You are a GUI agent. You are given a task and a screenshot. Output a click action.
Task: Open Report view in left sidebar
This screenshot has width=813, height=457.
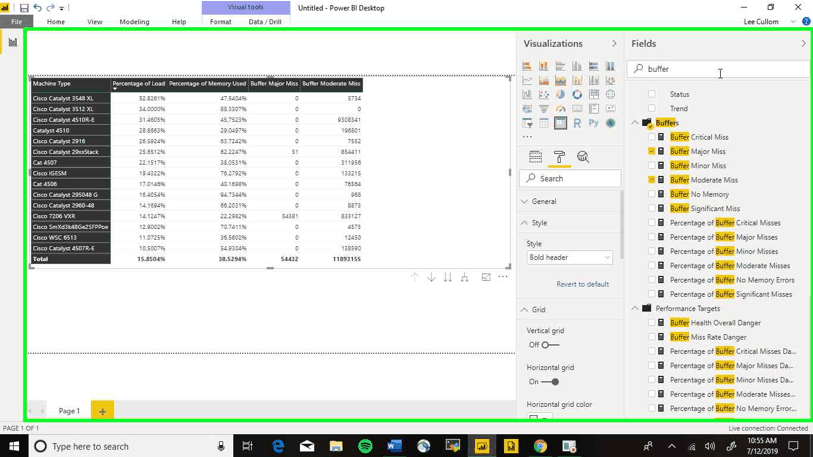coord(12,43)
